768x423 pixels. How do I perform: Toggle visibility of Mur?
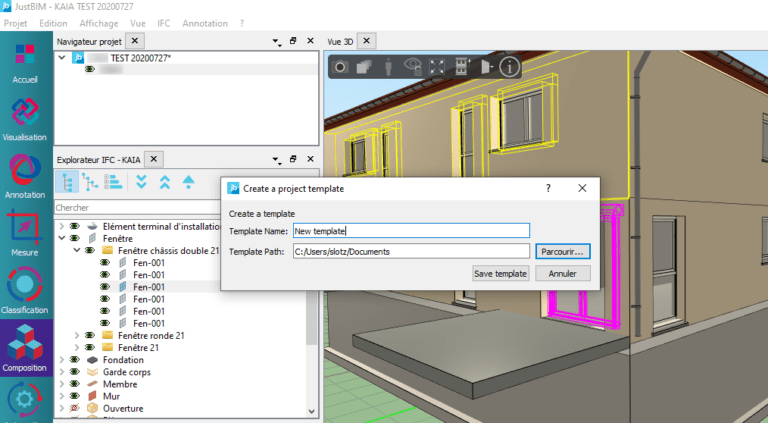click(74, 396)
